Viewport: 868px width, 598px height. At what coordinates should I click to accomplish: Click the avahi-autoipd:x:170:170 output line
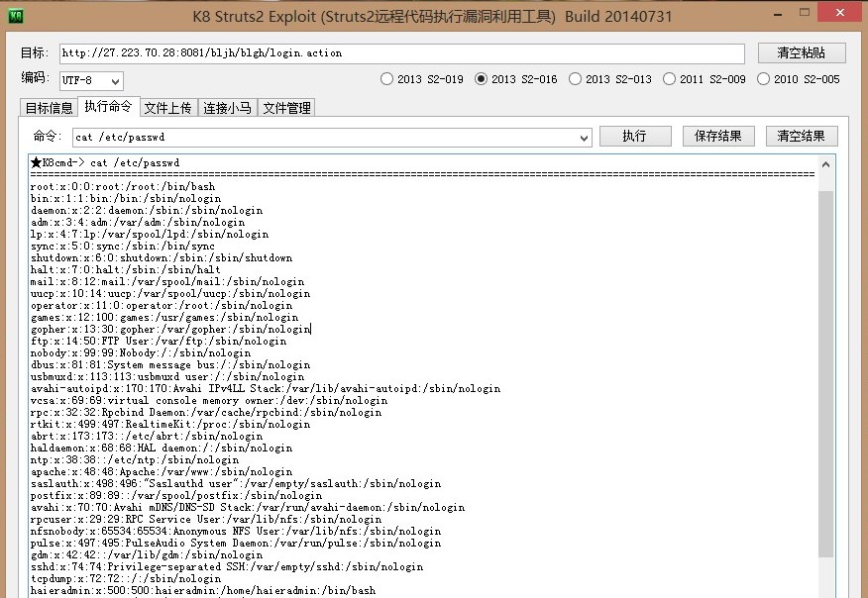pos(266,388)
